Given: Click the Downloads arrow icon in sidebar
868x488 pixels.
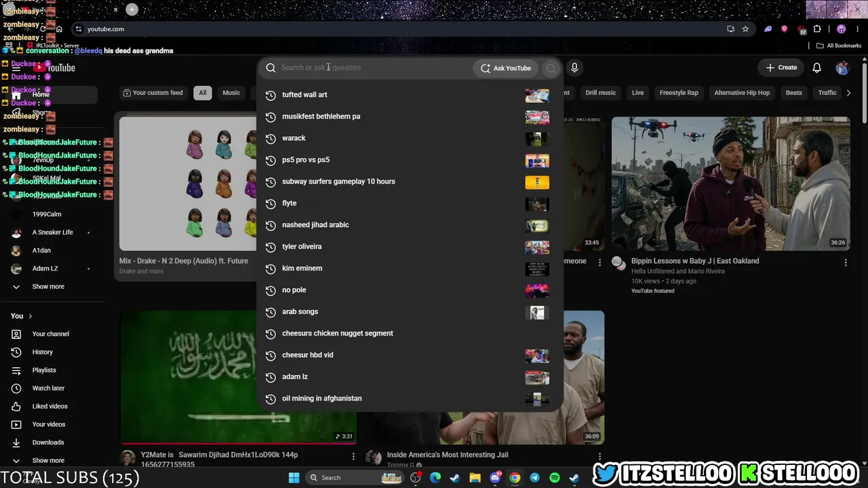Looking at the screenshot, I should [16, 443].
